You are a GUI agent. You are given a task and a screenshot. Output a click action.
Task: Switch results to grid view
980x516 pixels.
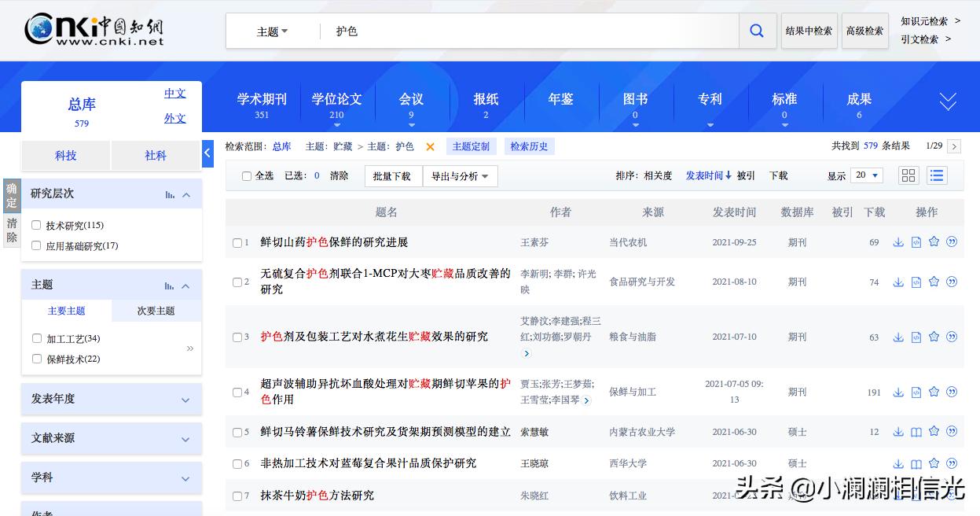tap(908, 175)
